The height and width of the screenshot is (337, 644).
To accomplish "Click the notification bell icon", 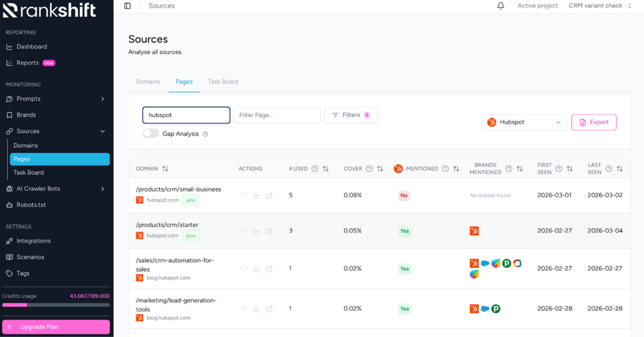I will (501, 6).
